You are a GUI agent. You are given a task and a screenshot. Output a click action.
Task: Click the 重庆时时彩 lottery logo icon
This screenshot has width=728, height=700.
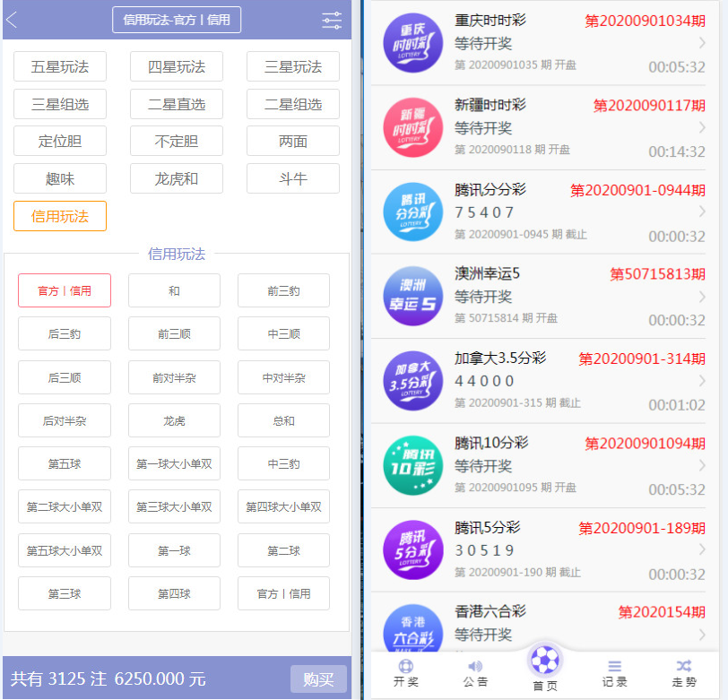click(x=412, y=43)
